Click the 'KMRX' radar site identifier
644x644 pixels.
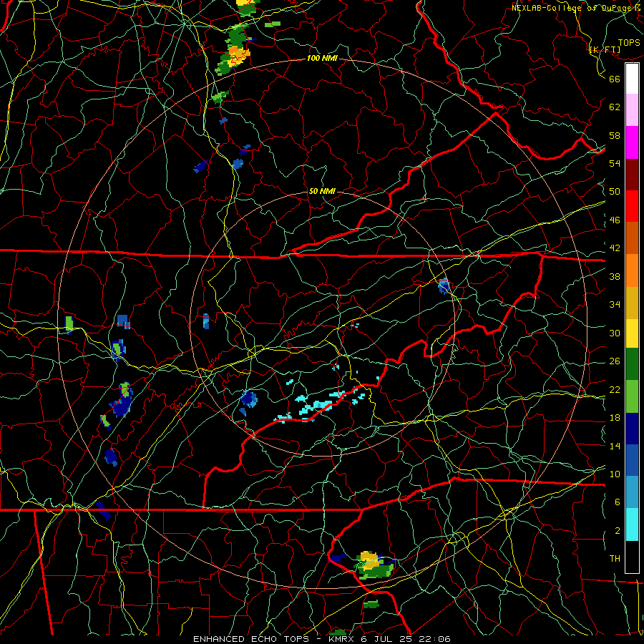pos(341,639)
